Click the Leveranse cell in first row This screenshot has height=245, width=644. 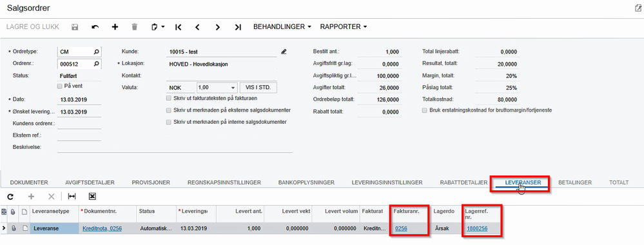(54, 228)
